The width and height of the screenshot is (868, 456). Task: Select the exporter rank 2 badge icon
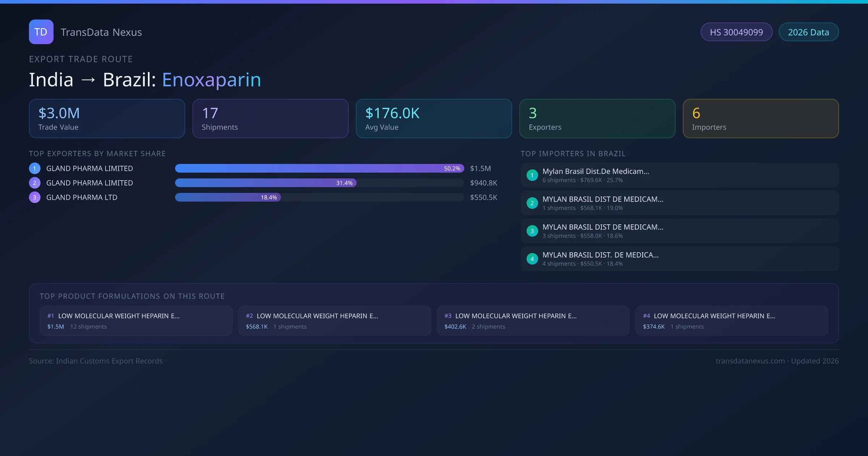pyautogui.click(x=34, y=183)
